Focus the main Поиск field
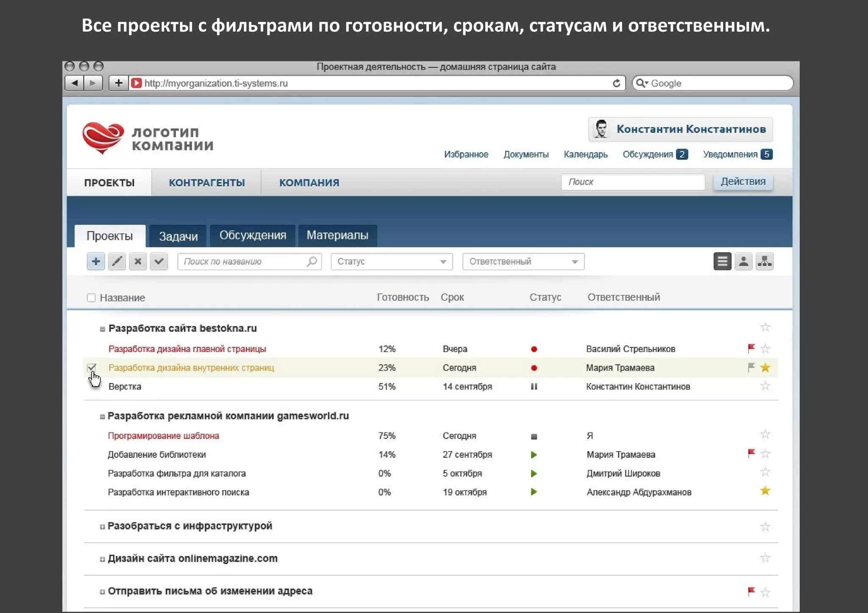The width and height of the screenshot is (868, 613). 633,182
